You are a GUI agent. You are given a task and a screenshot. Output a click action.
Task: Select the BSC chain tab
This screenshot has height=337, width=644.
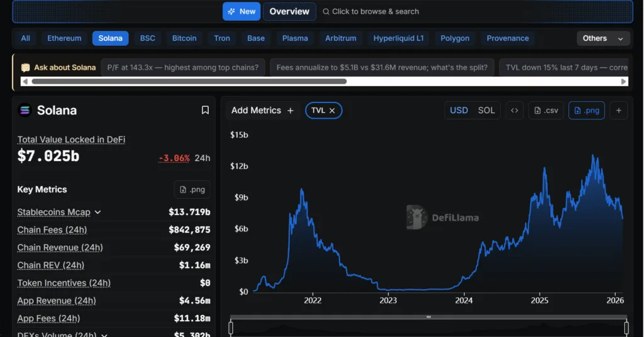147,38
